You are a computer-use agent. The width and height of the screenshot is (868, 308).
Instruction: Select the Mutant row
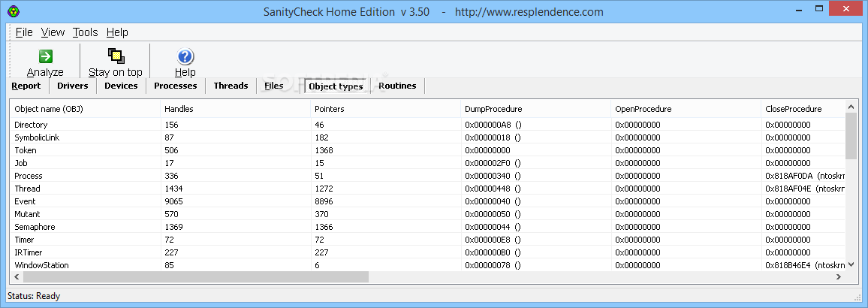click(428, 214)
